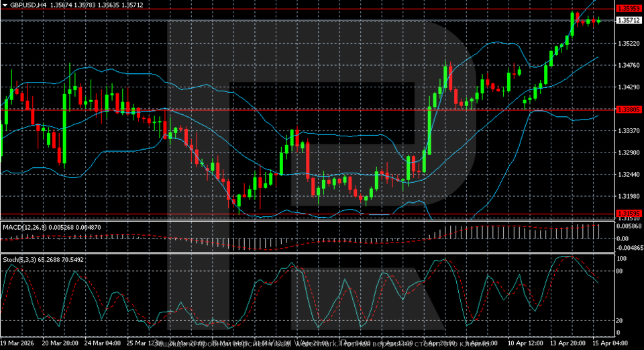
Task: Select the red 1.35959 price level label
Action: (627, 8)
